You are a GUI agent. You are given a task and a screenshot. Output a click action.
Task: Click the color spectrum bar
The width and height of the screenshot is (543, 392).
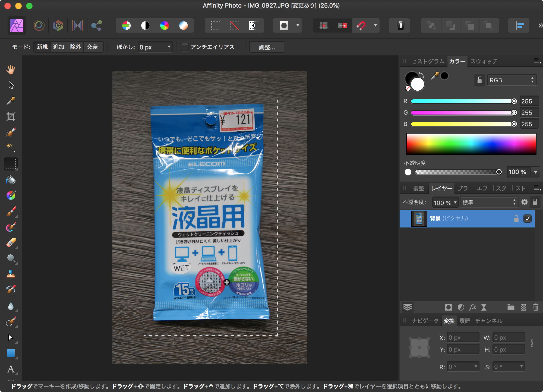click(x=471, y=144)
